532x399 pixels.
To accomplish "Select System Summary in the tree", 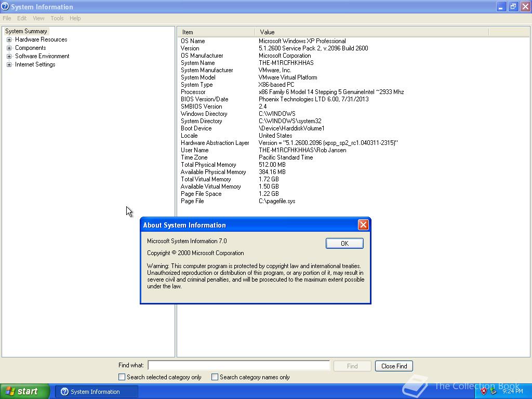I will coord(26,31).
